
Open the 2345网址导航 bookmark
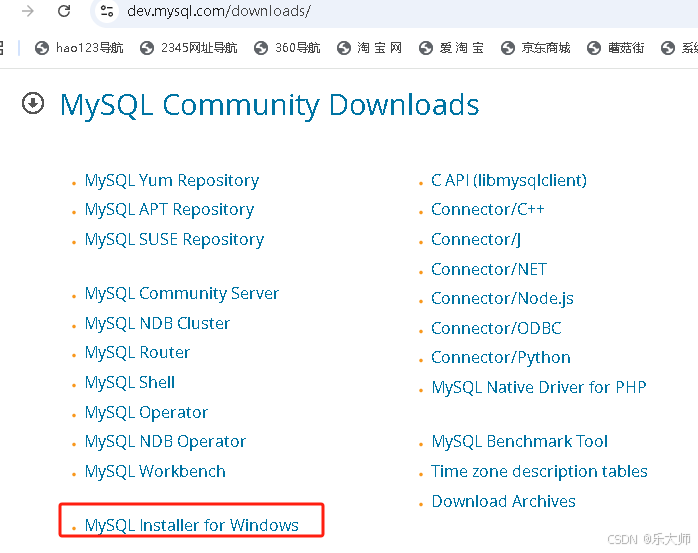pos(188,48)
